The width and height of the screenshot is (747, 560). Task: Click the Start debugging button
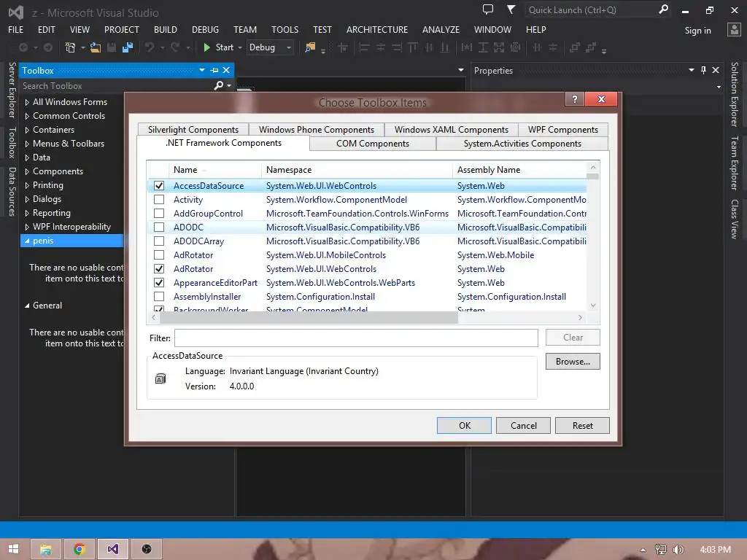tap(219, 47)
